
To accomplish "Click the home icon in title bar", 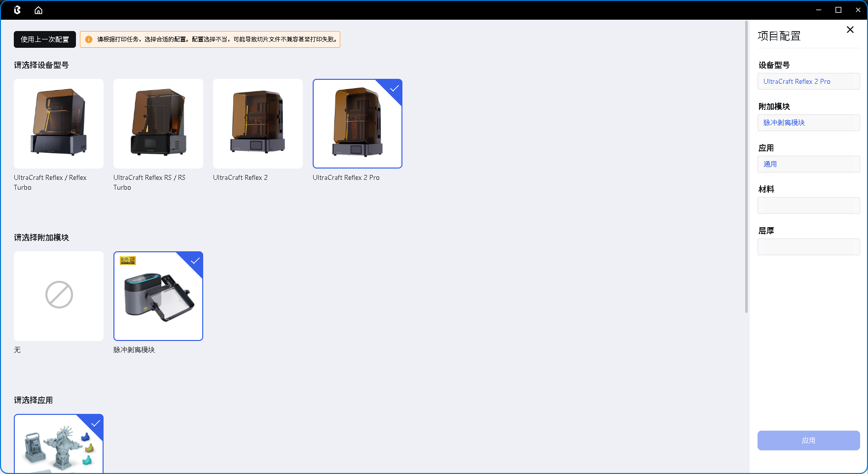I will pos(38,10).
